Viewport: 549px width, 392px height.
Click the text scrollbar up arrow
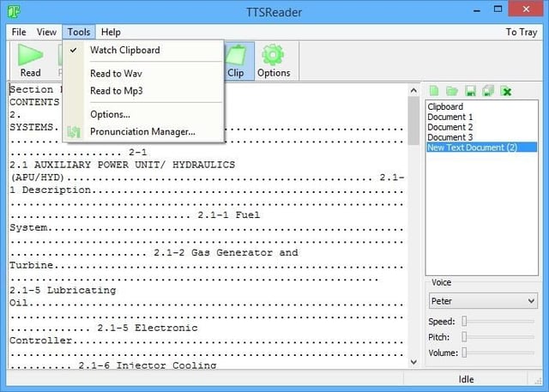tap(413, 91)
